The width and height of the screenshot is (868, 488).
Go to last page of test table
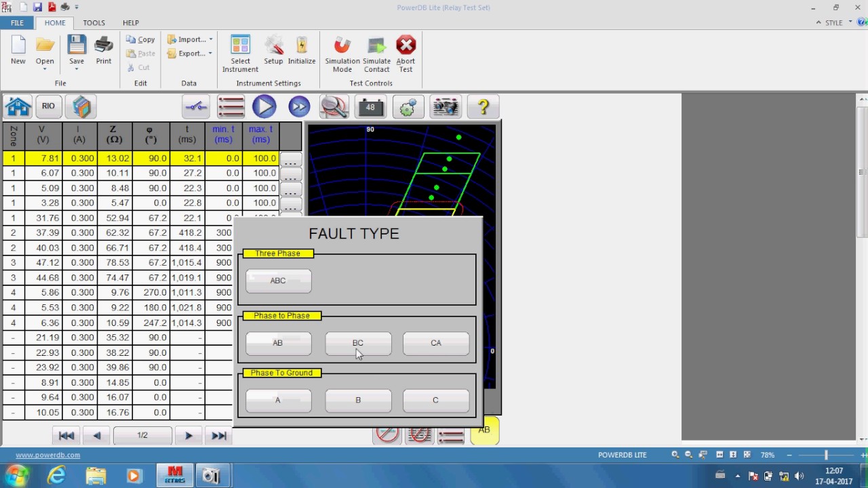pos(218,436)
